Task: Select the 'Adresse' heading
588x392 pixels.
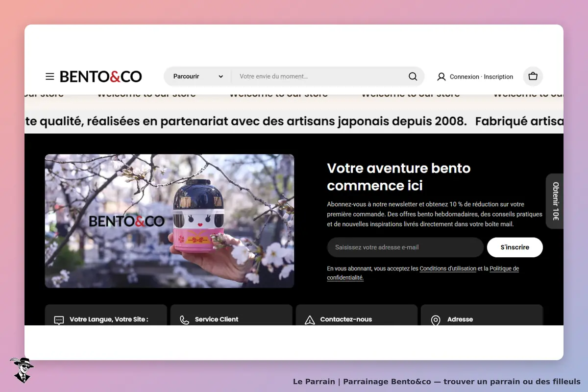Action: tap(460, 319)
